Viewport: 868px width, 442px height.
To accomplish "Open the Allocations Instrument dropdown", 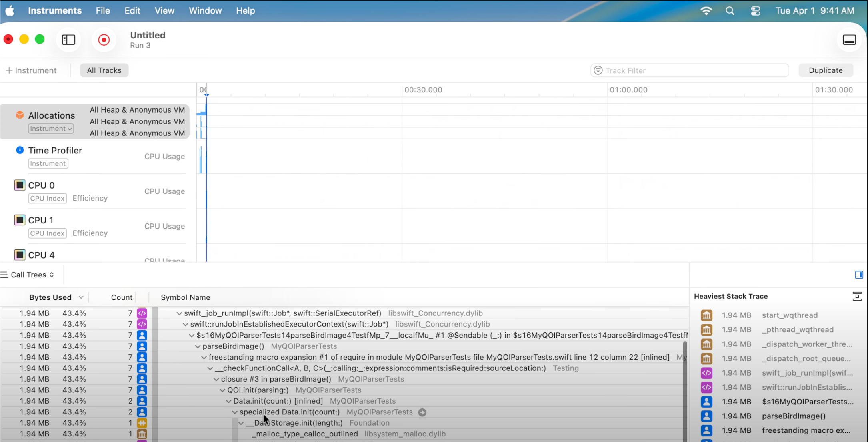I will [x=51, y=129].
